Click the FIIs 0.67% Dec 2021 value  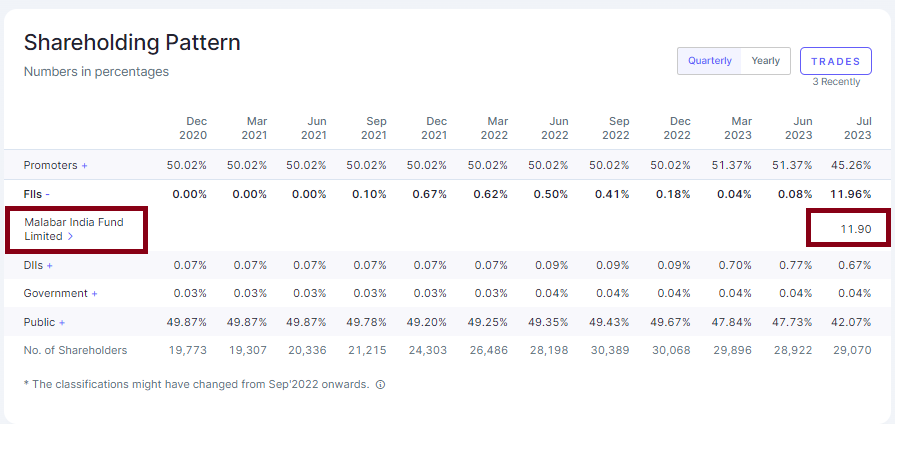pyautogui.click(x=429, y=194)
